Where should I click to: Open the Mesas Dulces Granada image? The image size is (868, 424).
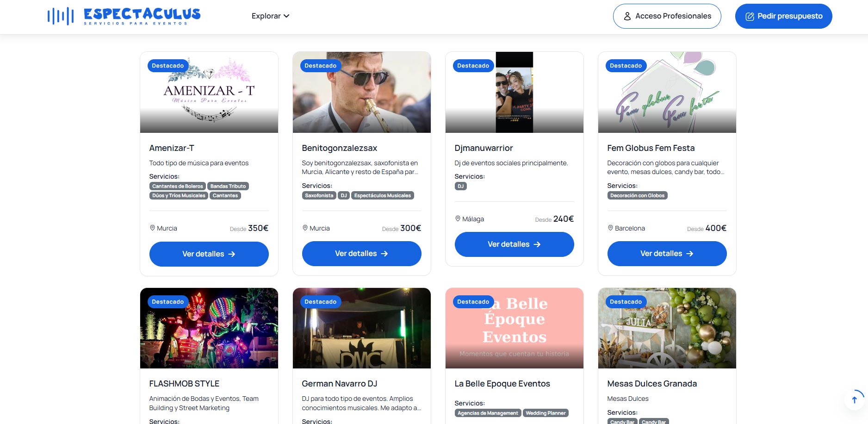(x=666, y=328)
